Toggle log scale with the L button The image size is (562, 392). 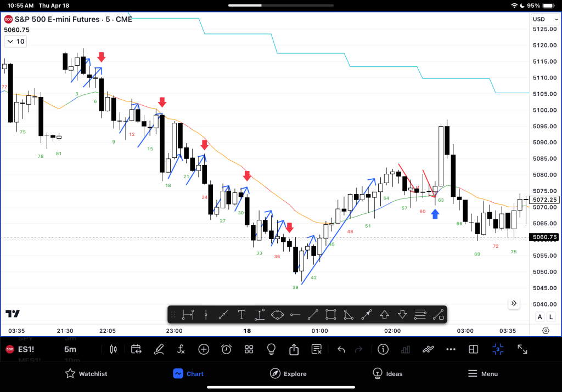[550, 317]
